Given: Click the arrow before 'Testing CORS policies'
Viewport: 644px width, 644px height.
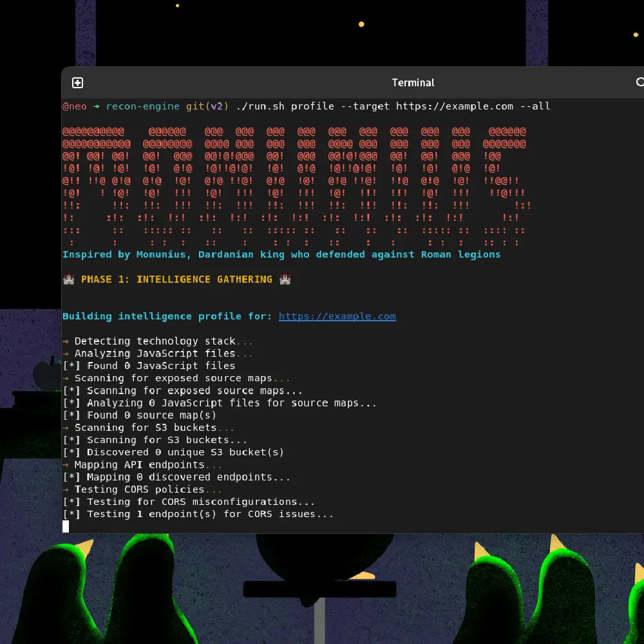Looking at the screenshot, I should 66,489.
